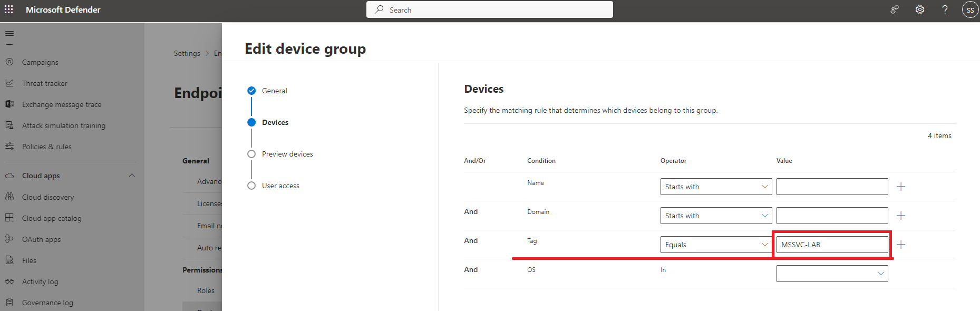Go to the Preview devices step
The width and height of the screenshot is (980, 311).
pos(287,154)
